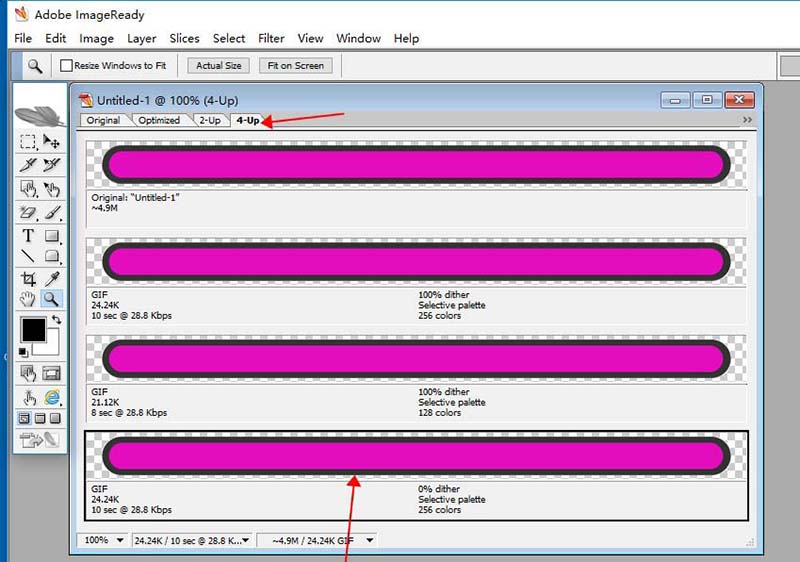Swap foreground and background colors
The image size is (800, 562).
56,319
